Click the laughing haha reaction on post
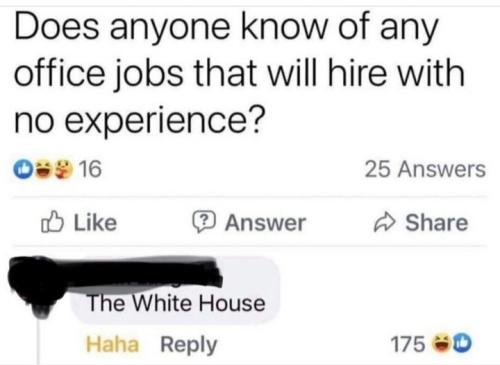This screenshot has width=500, height=365. (x=43, y=169)
